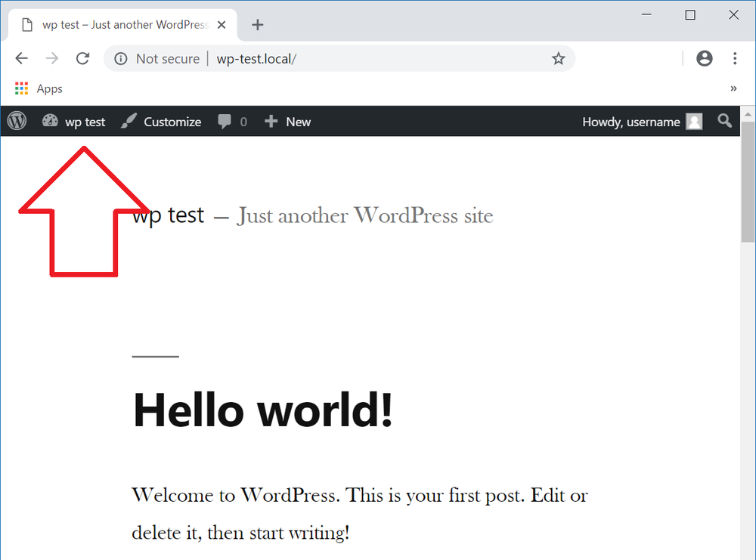This screenshot has width=756, height=560.
Task: Open a new browser tab
Action: [258, 25]
